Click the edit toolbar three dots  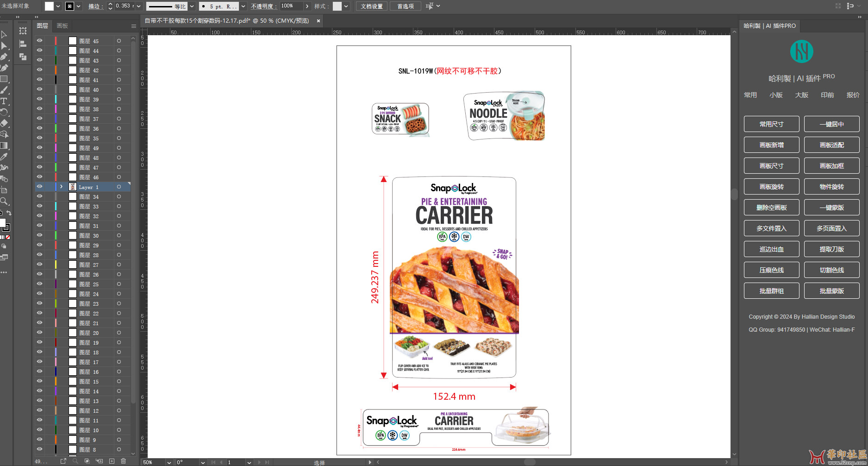coord(4,272)
